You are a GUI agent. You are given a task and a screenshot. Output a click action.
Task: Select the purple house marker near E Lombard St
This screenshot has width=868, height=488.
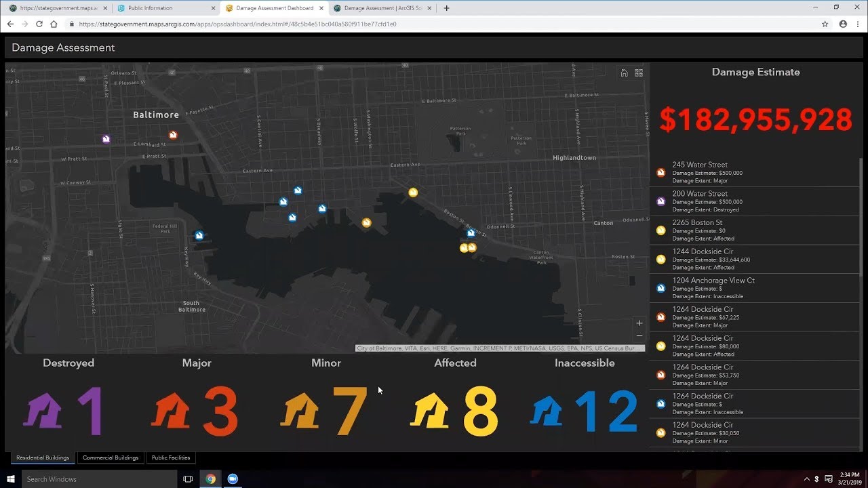tap(106, 139)
